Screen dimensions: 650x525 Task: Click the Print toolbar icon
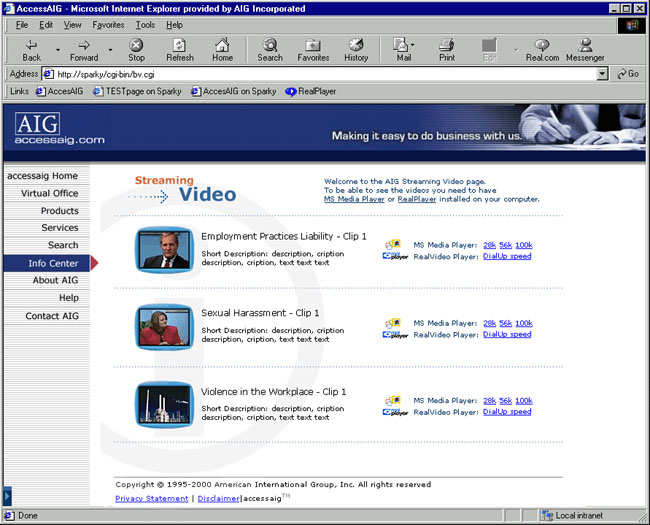coord(445,46)
